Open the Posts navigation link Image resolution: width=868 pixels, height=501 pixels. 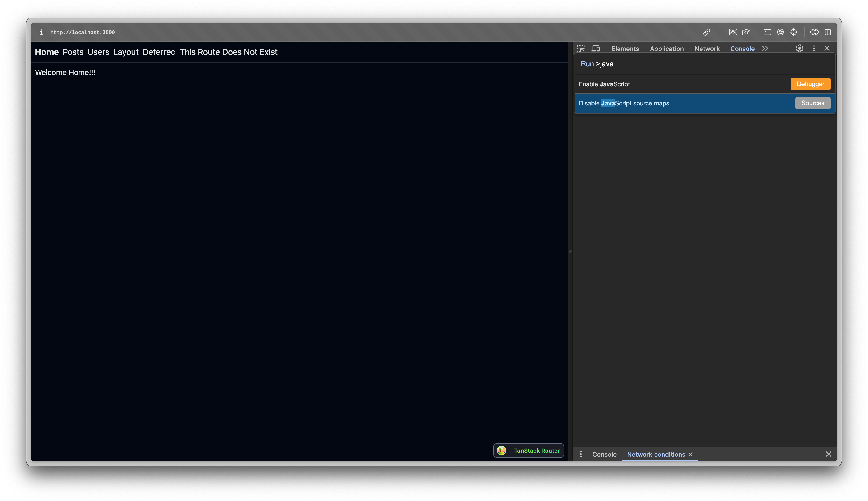click(x=73, y=52)
